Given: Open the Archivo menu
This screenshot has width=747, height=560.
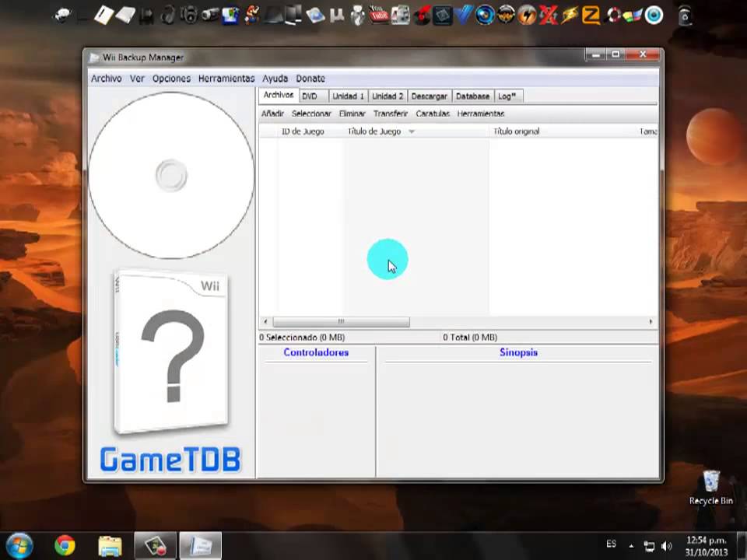Looking at the screenshot, I should coord(107,79).
